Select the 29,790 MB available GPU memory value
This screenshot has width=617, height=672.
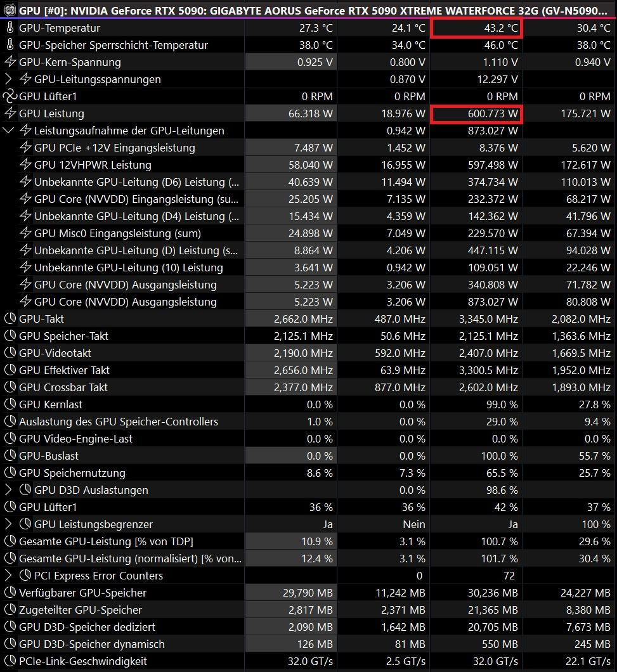tap(308, 593)
